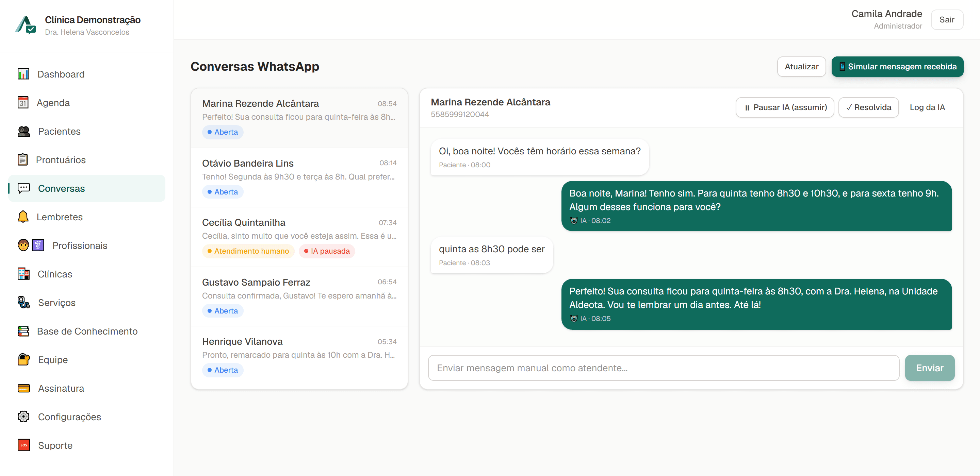Click the Dashboard bar chart icon
This screenshot has height=476, width=980.
[x=23, y=74]
